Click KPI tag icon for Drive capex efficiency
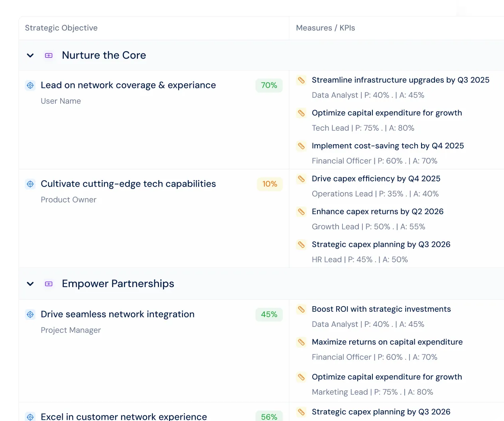The image size is (504, 421). click(301, 179)
